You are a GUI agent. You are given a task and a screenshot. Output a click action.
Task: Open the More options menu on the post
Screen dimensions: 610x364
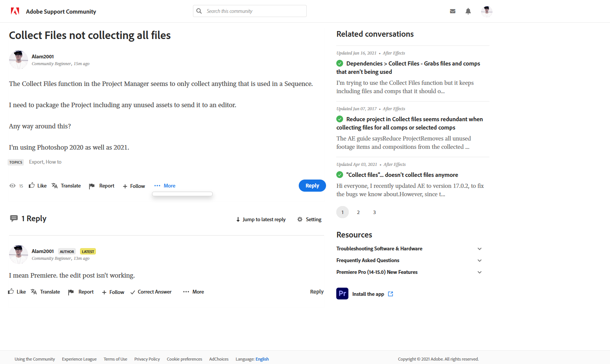[165, 186]
